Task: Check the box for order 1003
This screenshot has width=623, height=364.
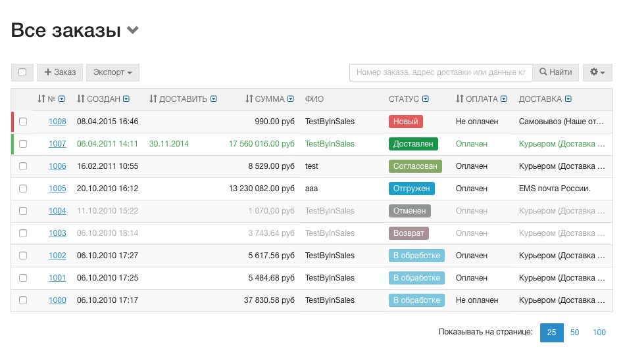Action: click(23, 233)
